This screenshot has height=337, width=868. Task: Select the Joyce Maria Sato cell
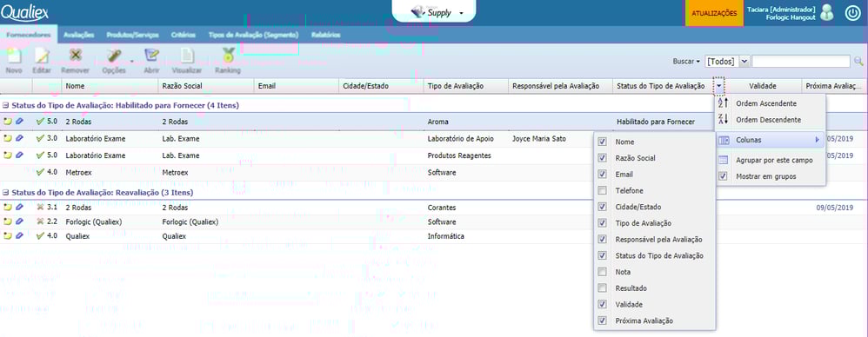(x=539, y=139)
